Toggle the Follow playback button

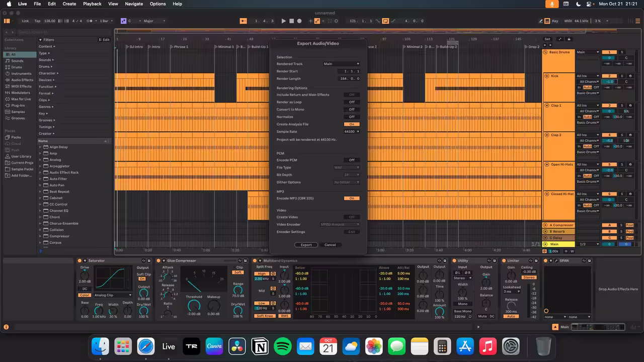(x=244, y=21)
